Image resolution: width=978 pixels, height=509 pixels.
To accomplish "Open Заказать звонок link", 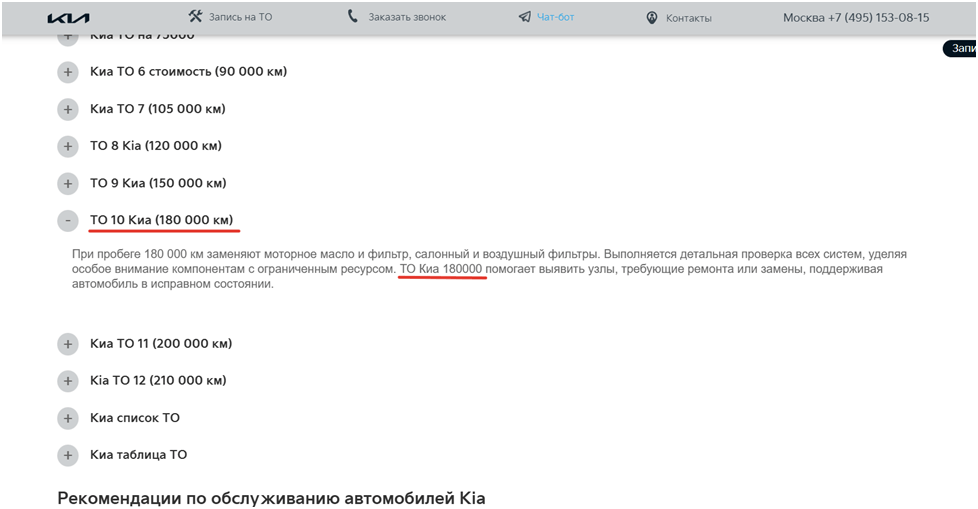I will tap(407, 17).
